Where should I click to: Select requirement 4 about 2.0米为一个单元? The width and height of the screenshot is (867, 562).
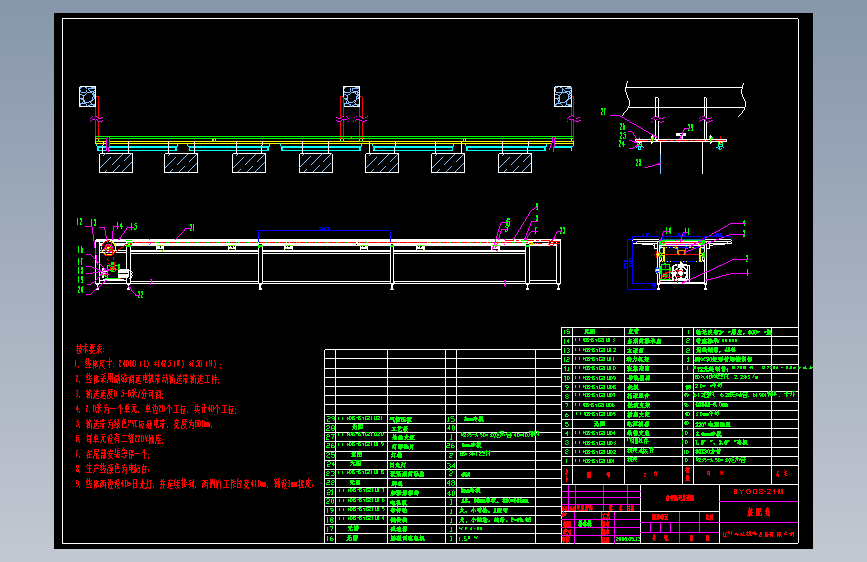(156, 409)
